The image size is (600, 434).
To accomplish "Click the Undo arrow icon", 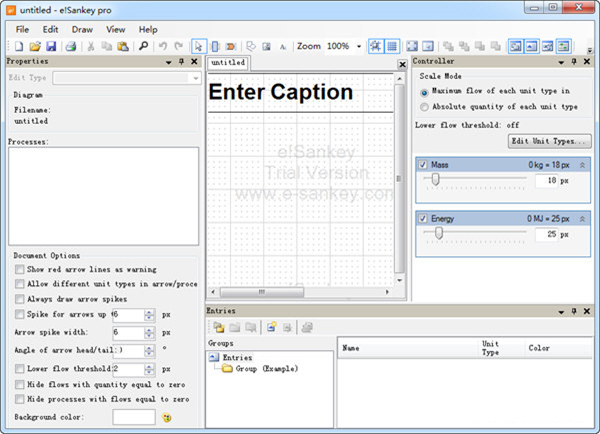I will click(x=162, y=46).
